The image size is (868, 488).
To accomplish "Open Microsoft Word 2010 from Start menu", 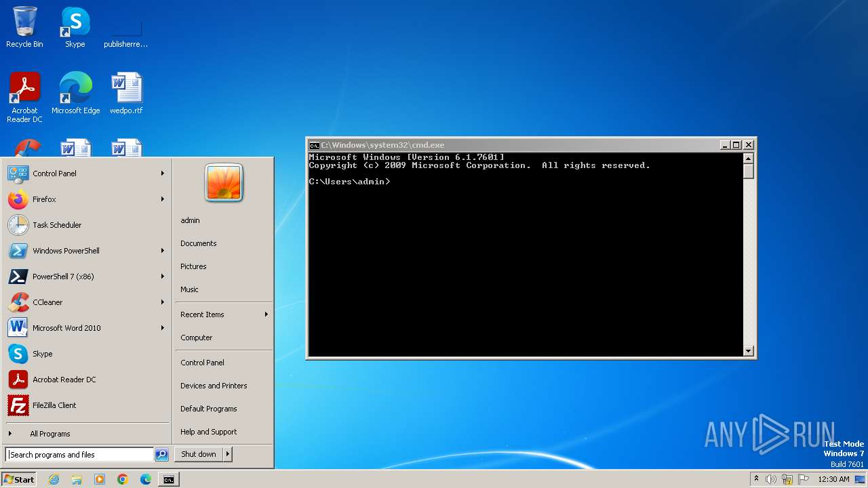I will (x=87, y=328).
